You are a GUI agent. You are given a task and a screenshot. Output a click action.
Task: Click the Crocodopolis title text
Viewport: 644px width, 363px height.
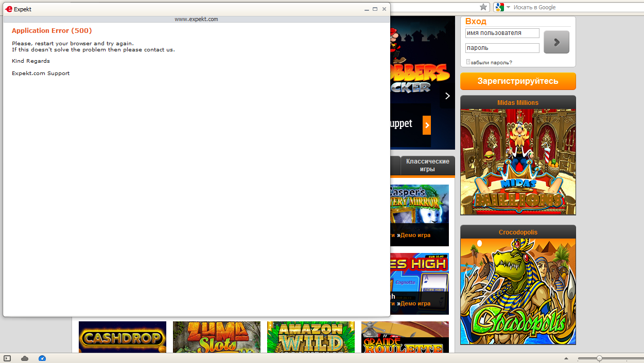(x=518, y=232)
